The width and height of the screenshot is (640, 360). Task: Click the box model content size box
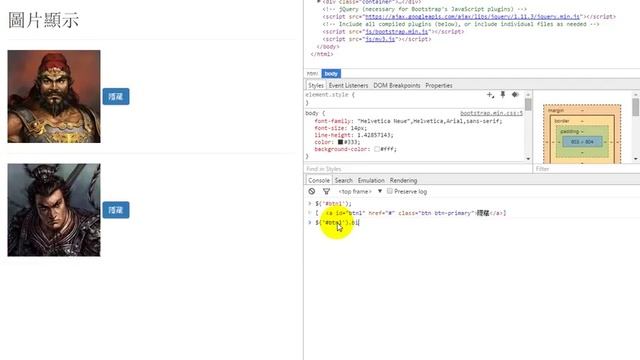(582, 142)
